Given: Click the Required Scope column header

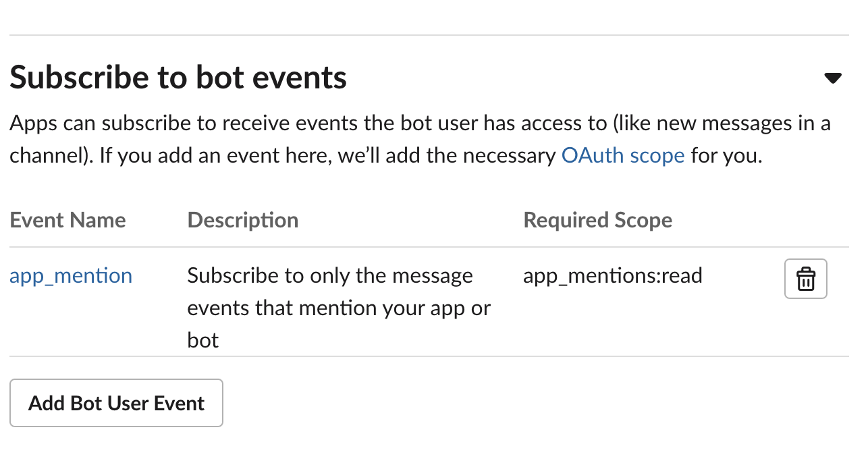Looking at the screenshot, I should click(x=597, y=219).
